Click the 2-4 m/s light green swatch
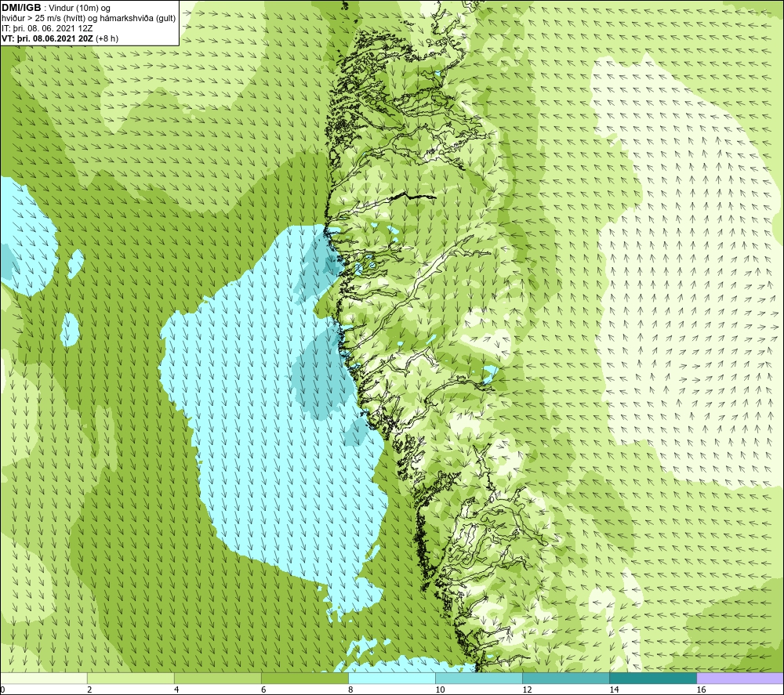Screen dimensions: 784x695 130,678
